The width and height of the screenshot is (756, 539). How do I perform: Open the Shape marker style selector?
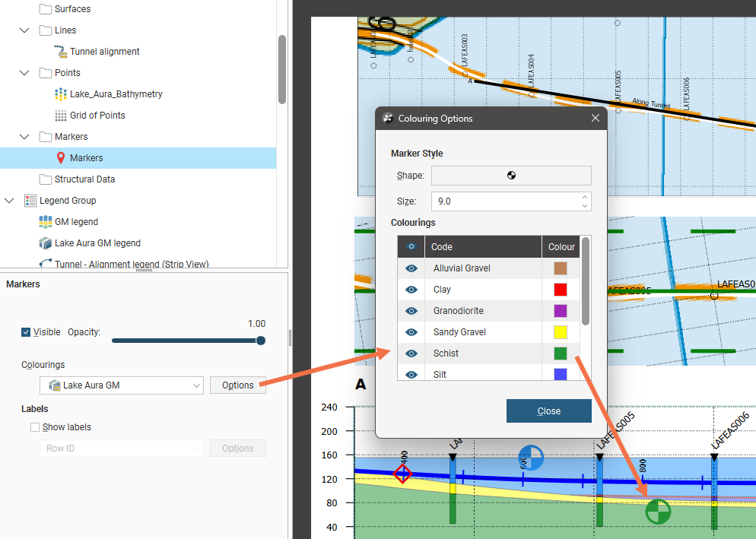[511, 176]
